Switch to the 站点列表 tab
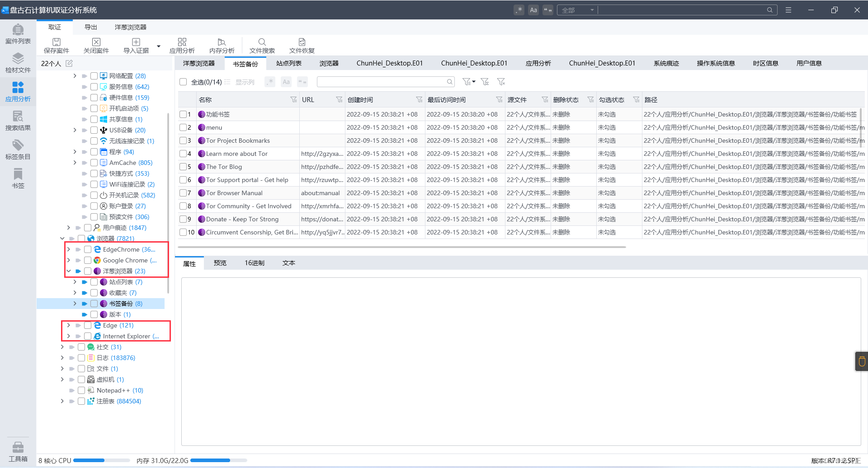868x468 pixels. (288, 63)
